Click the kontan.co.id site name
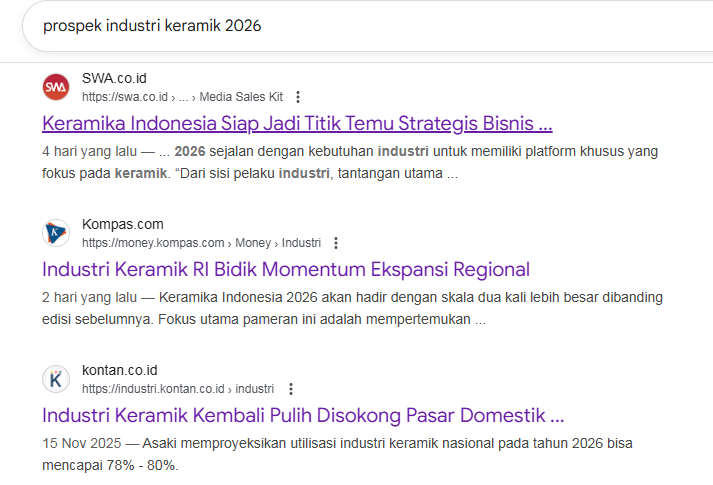Viewport: 713px width, 485px height. pos(120,370)
